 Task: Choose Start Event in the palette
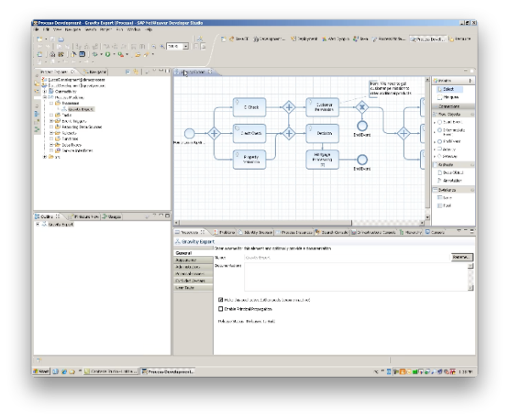tap(450, 122)
